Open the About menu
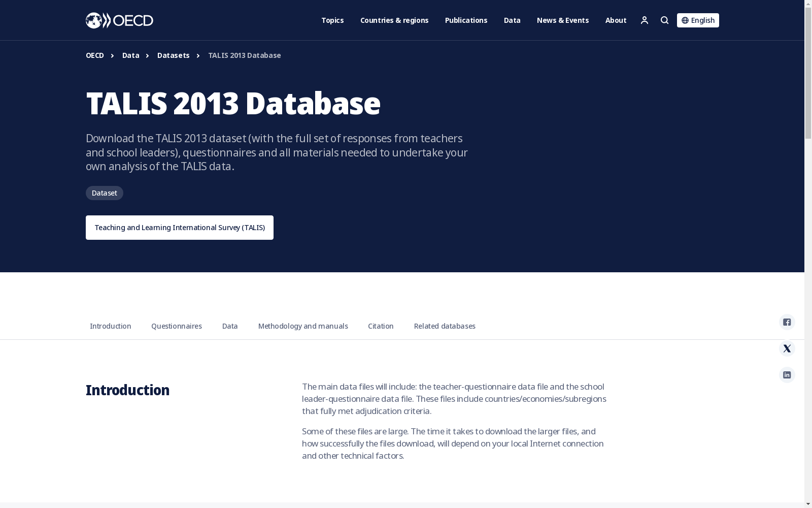812x508 pixels. point(616,20)
